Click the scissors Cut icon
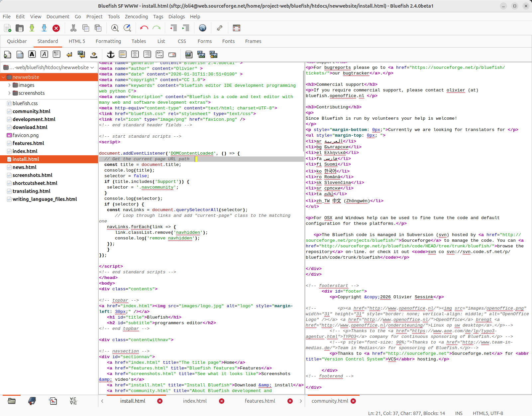 pyautogui.click(x=73, y=28)
